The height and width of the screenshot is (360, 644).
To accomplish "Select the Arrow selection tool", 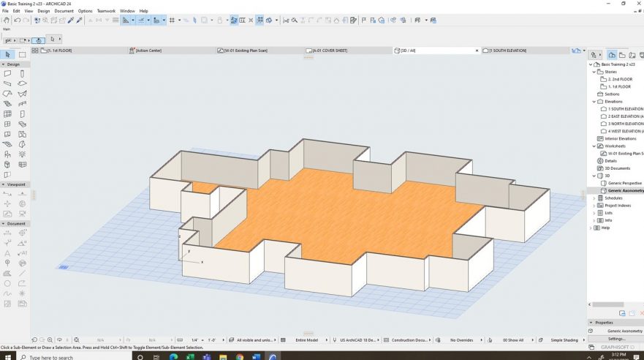I will click(x=7, y=55).
